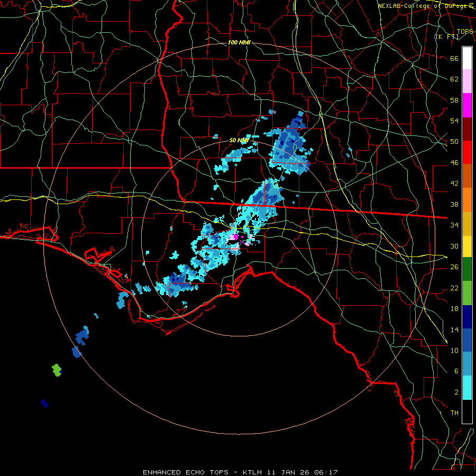The width and height of the screenshot is (476, 476).
Task: Click the "50 NMI" range ring label
Action: [239, 140]
